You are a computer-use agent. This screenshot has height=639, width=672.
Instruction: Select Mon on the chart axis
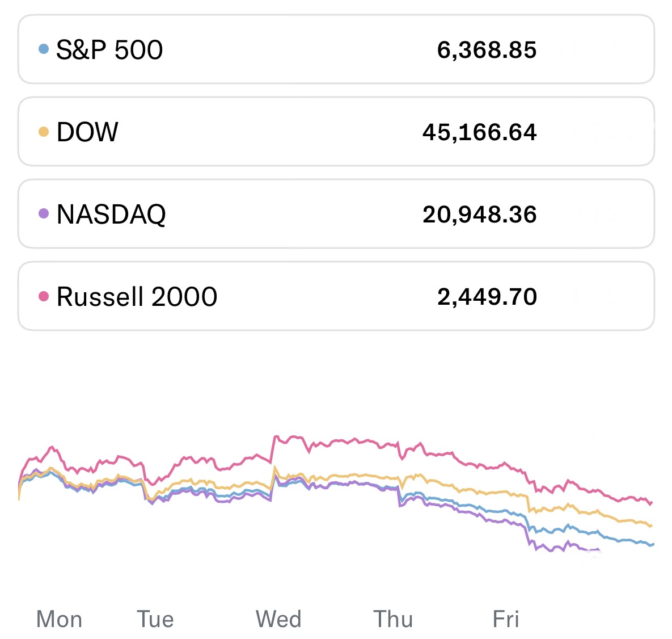pos(59,619)
